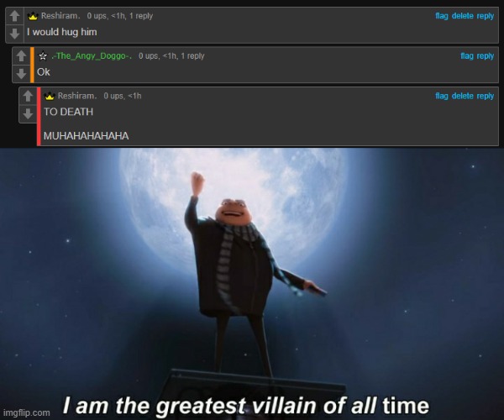Open Reshiram's profile from the first comment
The width and height of the screenshot is (504, 420).
click(60, 16)
